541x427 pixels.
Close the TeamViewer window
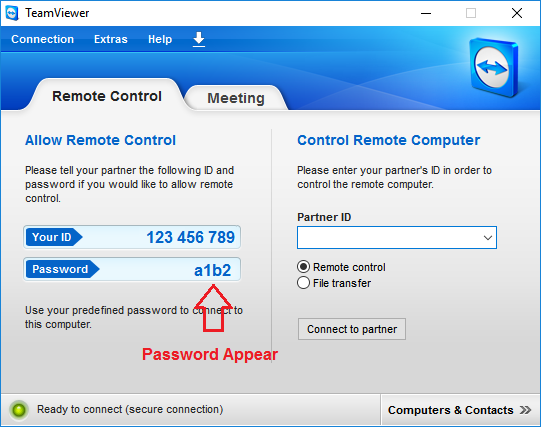pyautogui.click(x=517, y=13)
